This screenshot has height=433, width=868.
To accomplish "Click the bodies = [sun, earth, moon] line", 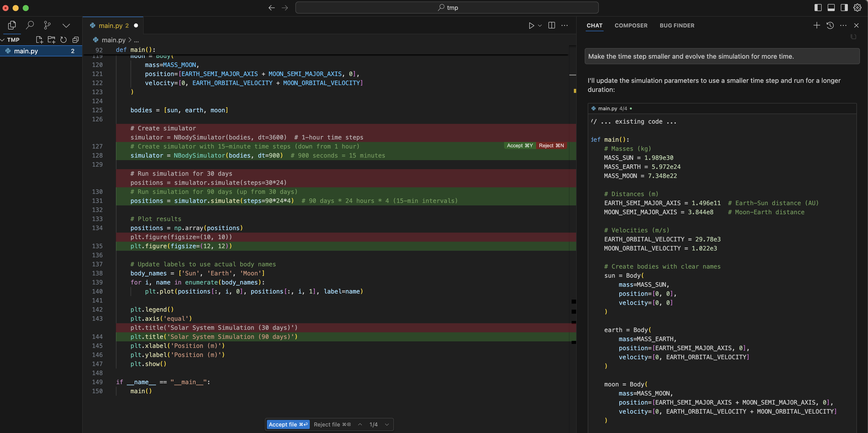I will [x=179, y=110].
